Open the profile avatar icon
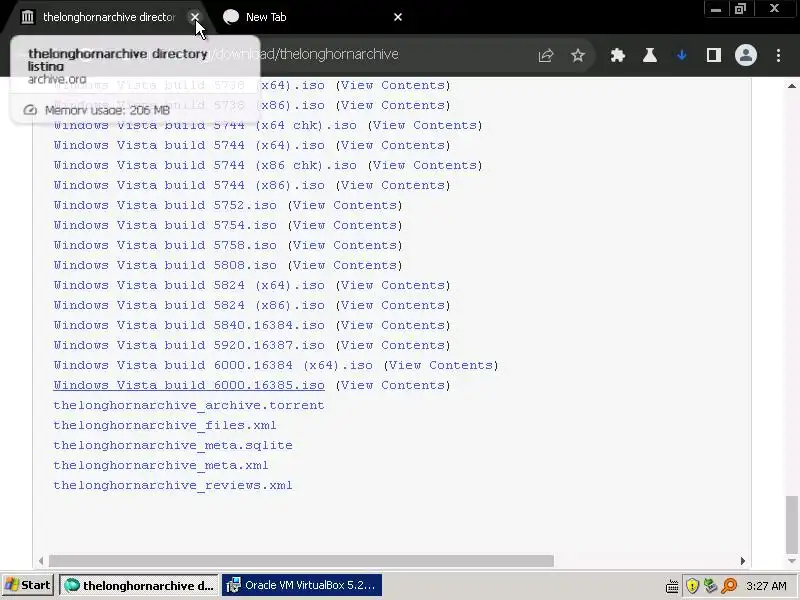Viewport: 800px width, 600px height. [745, 55]
